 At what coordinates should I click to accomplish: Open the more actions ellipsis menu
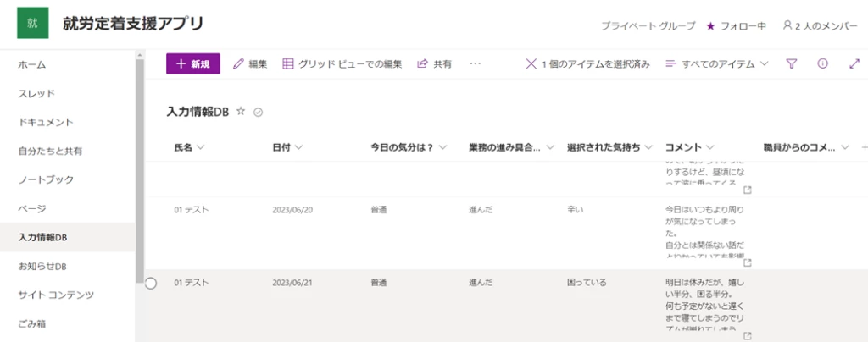click(475, 64)
